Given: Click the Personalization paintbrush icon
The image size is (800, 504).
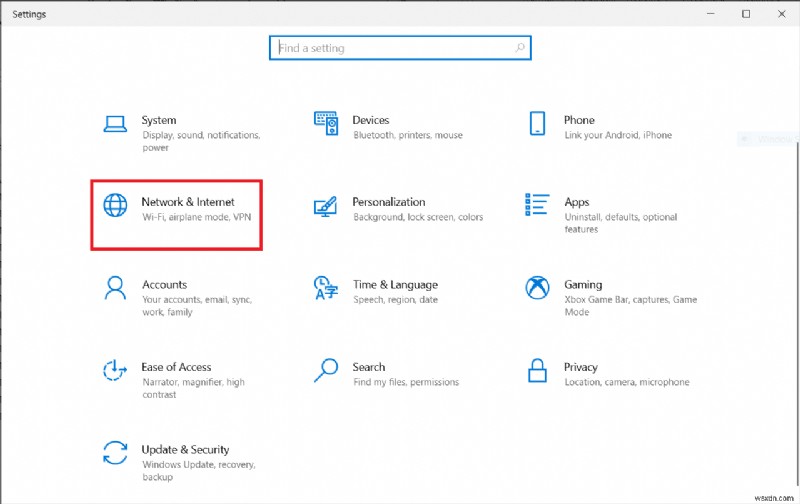Looking at the screenshot, I should tap(326, 206).
